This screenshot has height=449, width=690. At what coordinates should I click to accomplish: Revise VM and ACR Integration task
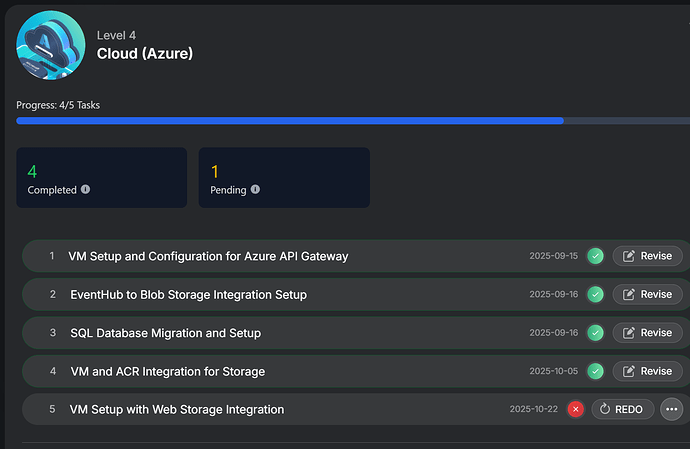(647, 371)
